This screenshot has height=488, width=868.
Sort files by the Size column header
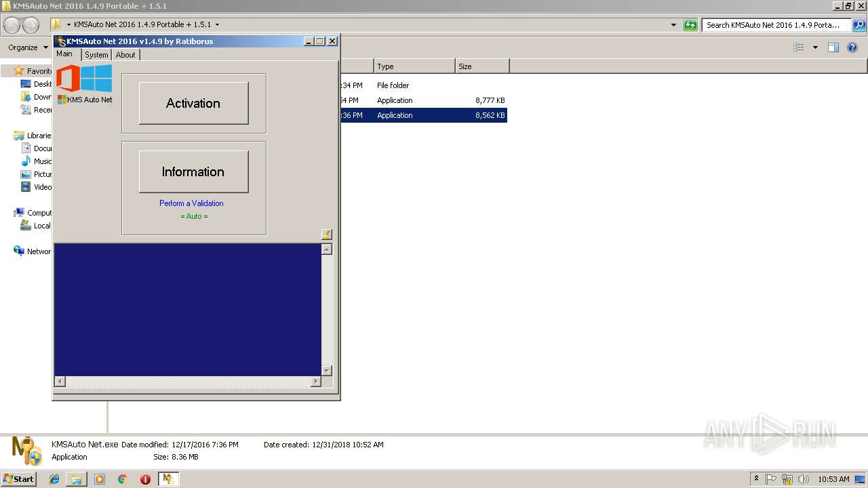click(x=482, y=66)
